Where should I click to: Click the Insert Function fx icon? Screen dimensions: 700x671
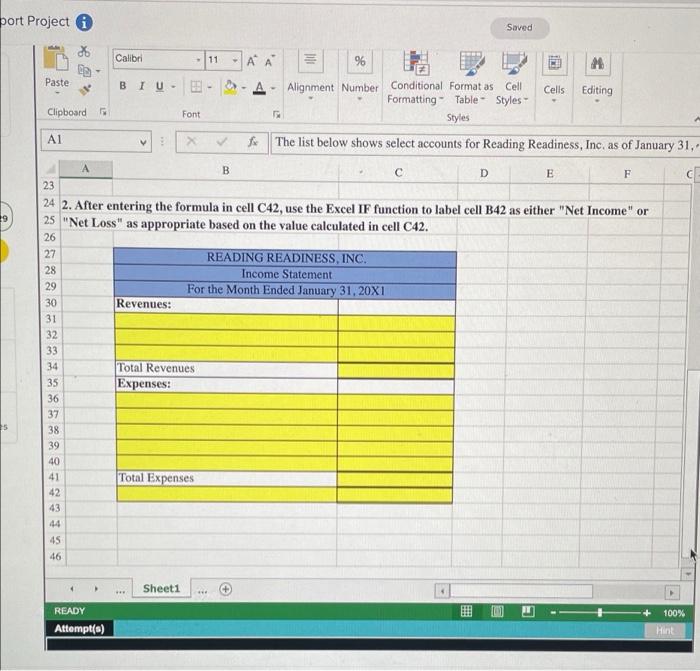[253, 142]
